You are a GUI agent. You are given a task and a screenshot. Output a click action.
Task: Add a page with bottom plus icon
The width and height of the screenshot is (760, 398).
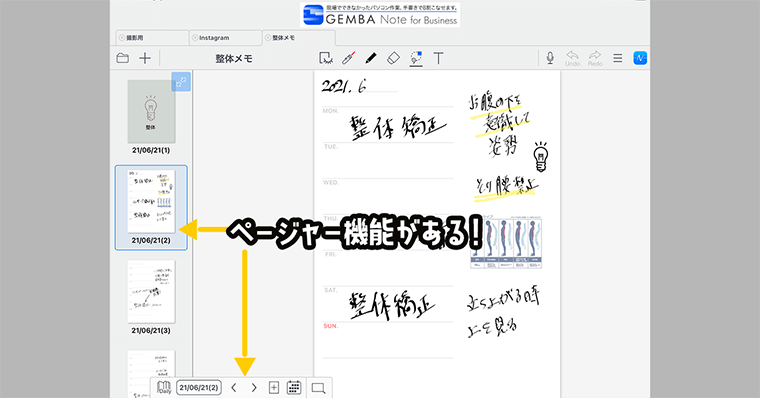click(274, 387)
